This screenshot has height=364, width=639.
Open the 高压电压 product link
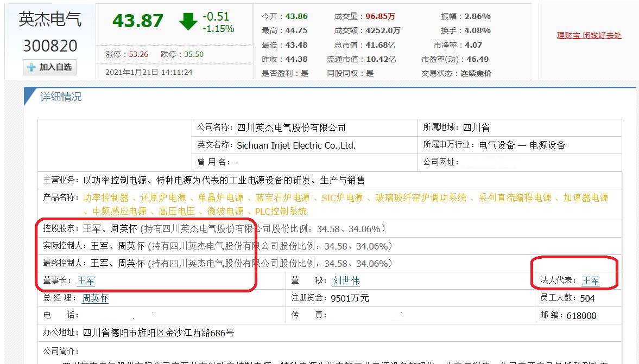(176, 212)
